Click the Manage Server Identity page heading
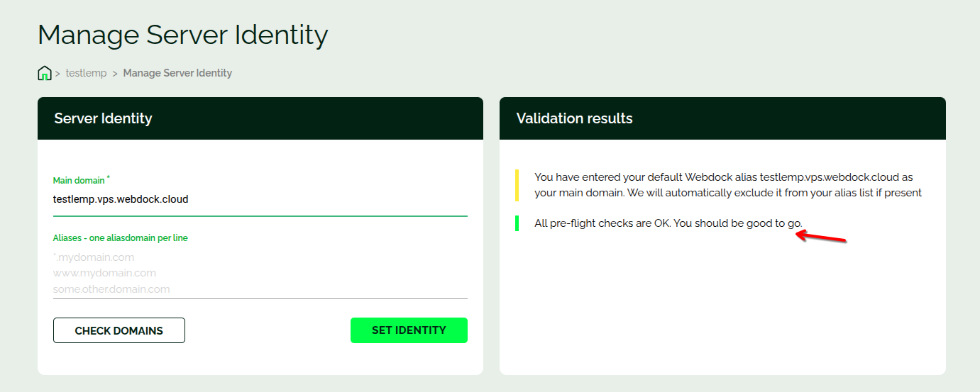This screenshot has height=392, width=980. click(x=182, y=35)
